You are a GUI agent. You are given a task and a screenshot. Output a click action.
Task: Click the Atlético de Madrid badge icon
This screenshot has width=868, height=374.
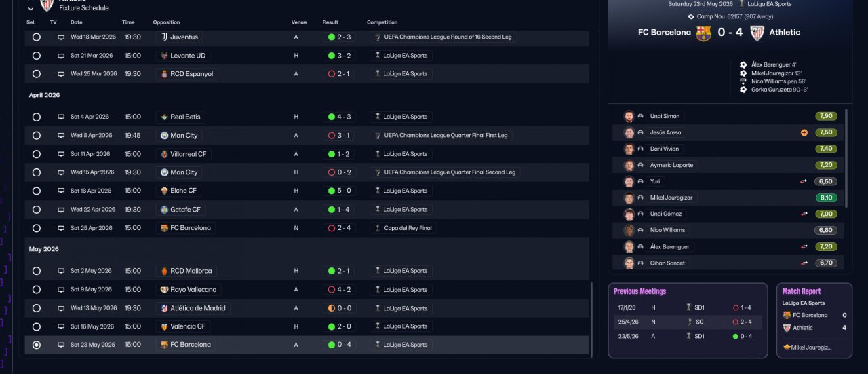tap(163, 308)
